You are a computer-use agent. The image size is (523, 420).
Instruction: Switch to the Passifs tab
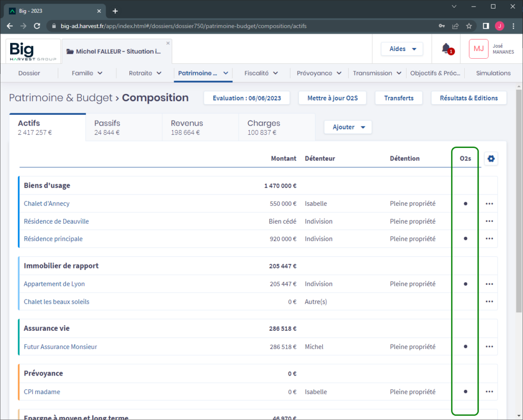point(124,127)
